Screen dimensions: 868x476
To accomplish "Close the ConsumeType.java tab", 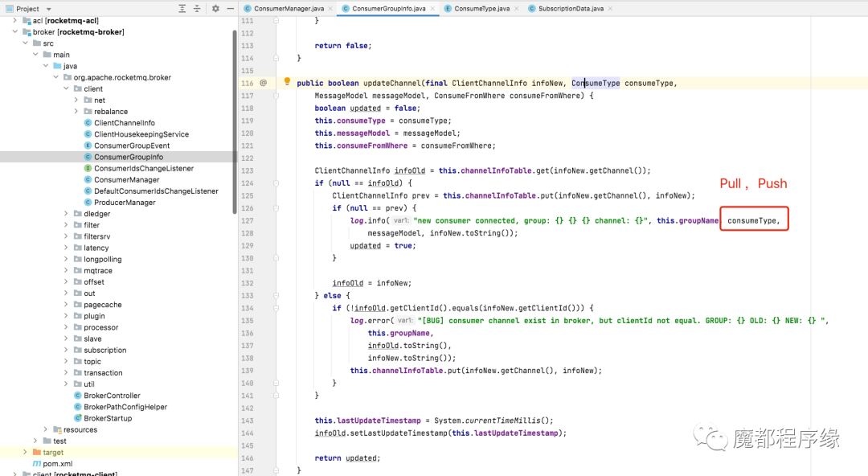I will (517, 9).
